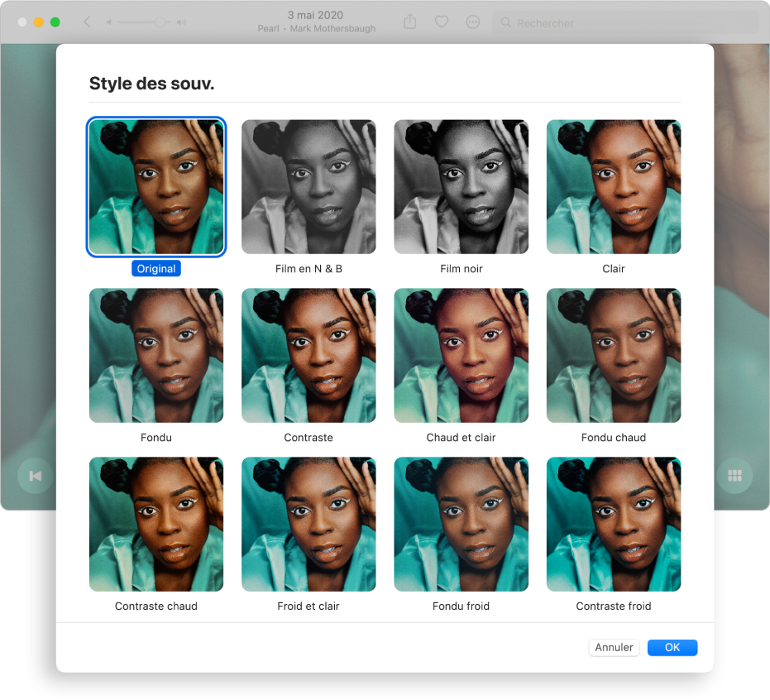
Task: Click the Share icon in toolbar
Action: click(410, 22)
